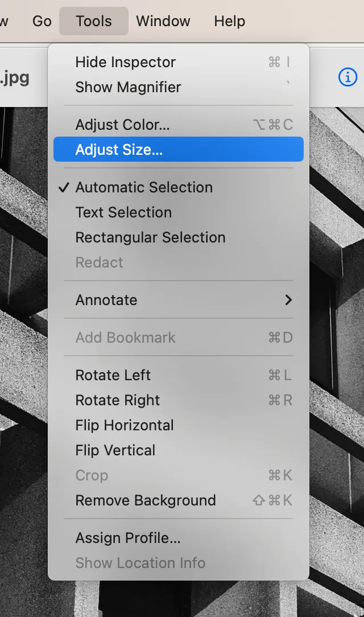This screenshot has height=617, width=364.
Task: Switch to Text Selection mode
Action: click(123, 212)
